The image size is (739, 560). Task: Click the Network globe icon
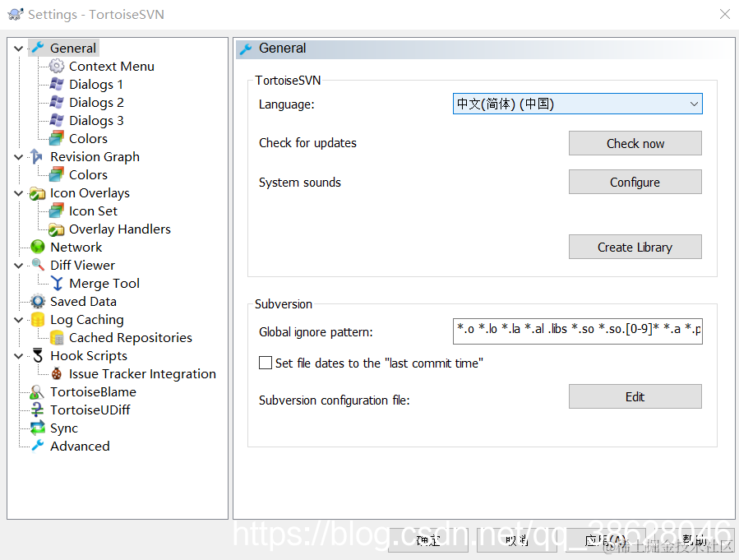(x=37, y=247)
